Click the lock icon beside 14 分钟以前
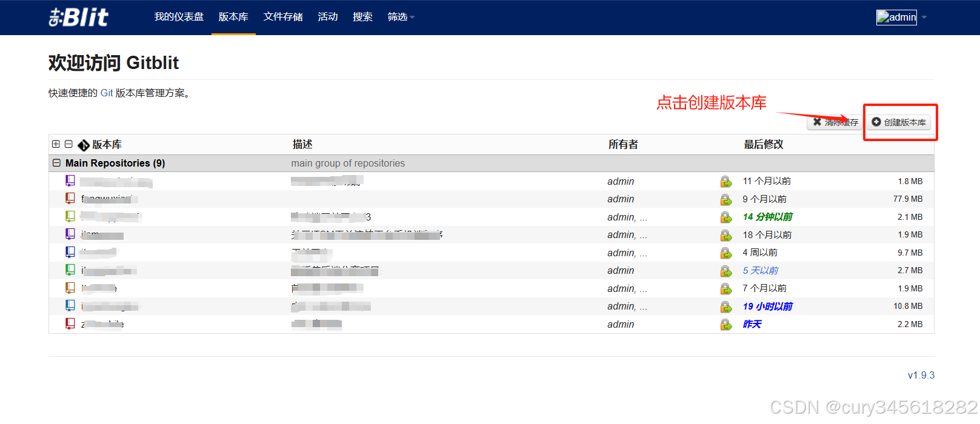Screen dimensions: 980x424 pyautogui.click(x=725, y=217)
